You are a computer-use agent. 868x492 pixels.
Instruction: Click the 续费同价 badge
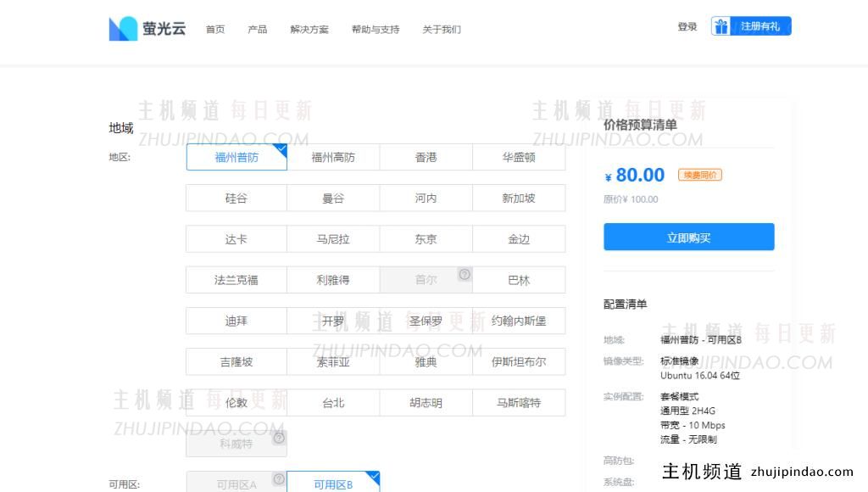699,175
